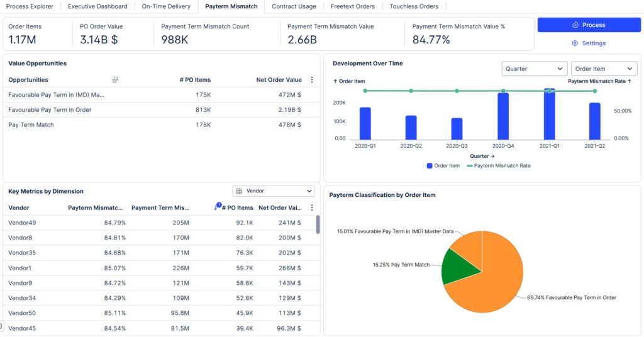The height and width of the screenshot is (337, 644).
Task: Select the 2020-Q4 bar in chart
Action: (x=503, y=116)
